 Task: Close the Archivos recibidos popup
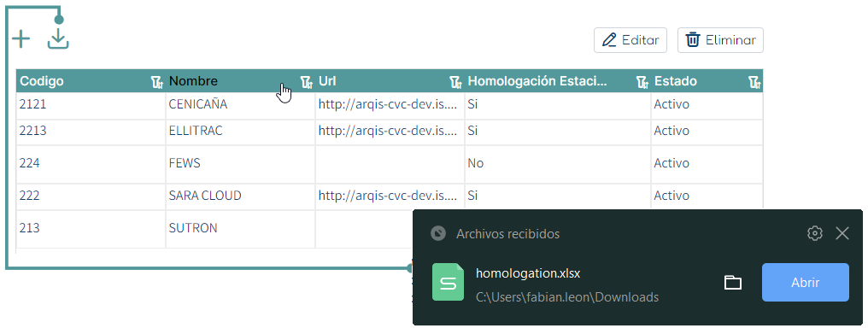point(842,233)
